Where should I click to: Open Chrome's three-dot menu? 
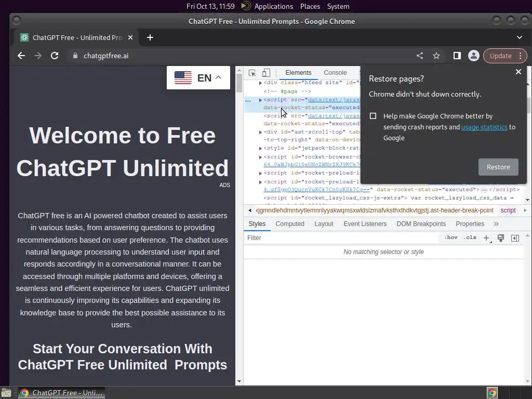(x=520, y=56)
